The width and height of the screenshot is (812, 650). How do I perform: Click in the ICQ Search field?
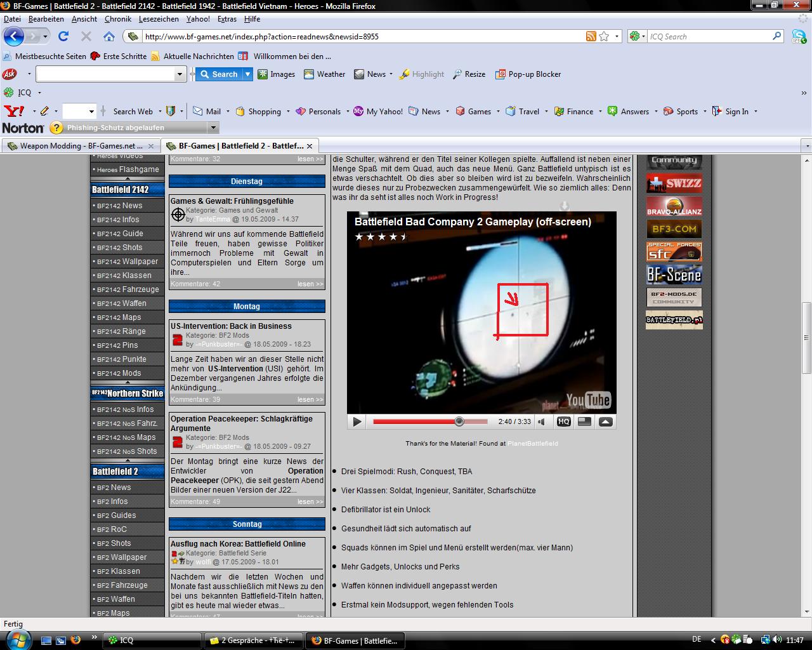[709, 36]
